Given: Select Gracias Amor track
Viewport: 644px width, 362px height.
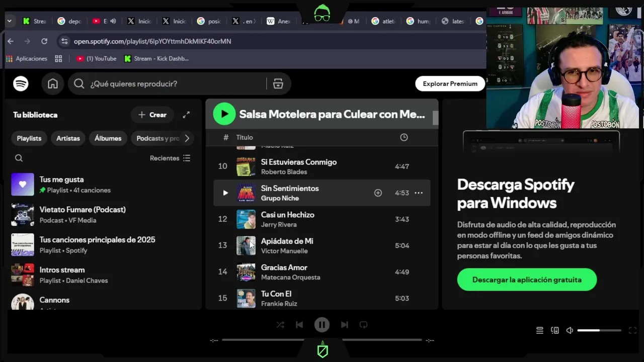Looking at the screenshot, I should [322, 272].
